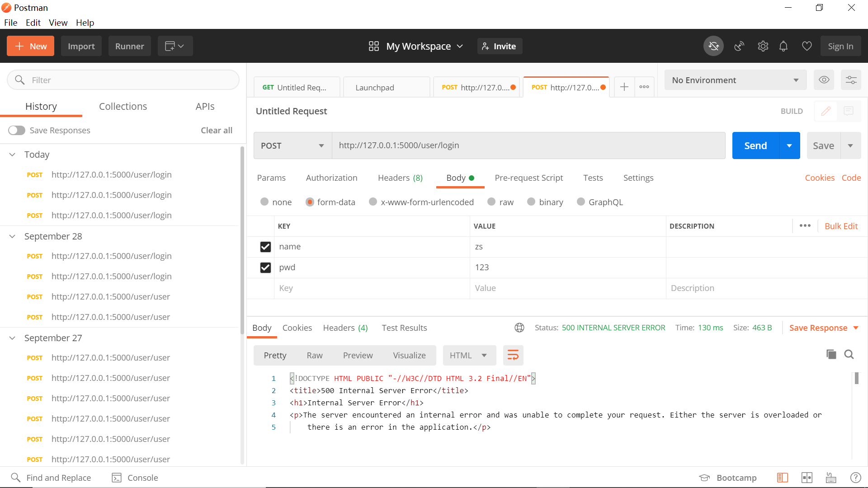Add a new request tab with plus icon
Viewport: 868px width, 488px height.
(624, 87)
